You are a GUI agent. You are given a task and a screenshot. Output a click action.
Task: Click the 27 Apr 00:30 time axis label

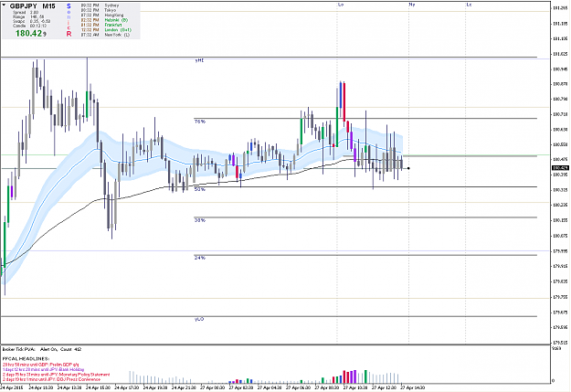[x=212, y=388]
